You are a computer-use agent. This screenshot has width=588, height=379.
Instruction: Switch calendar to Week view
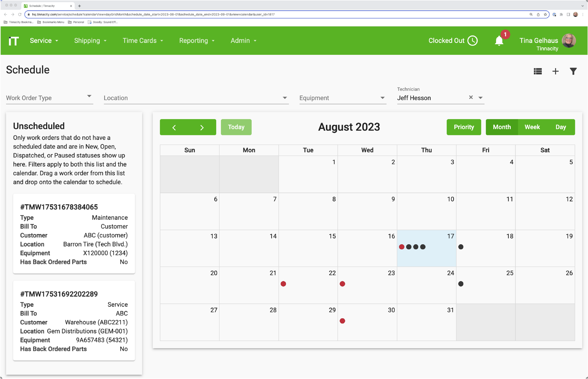(532, 127)
